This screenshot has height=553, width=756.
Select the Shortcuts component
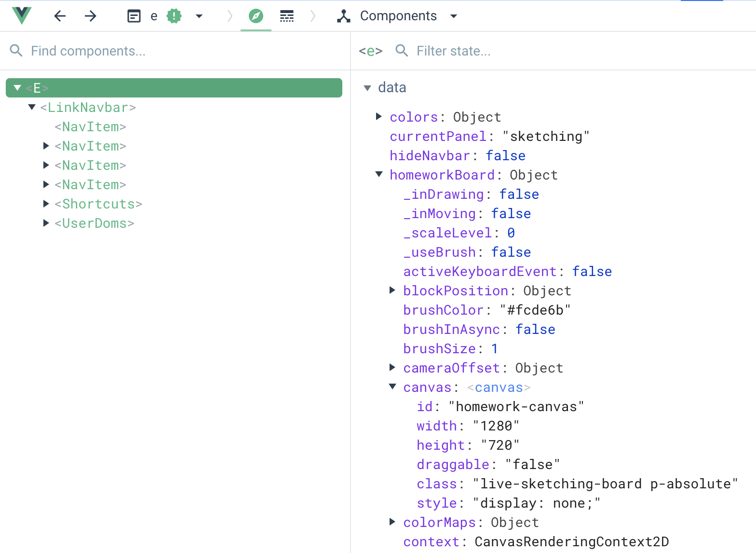click(99, 204)
